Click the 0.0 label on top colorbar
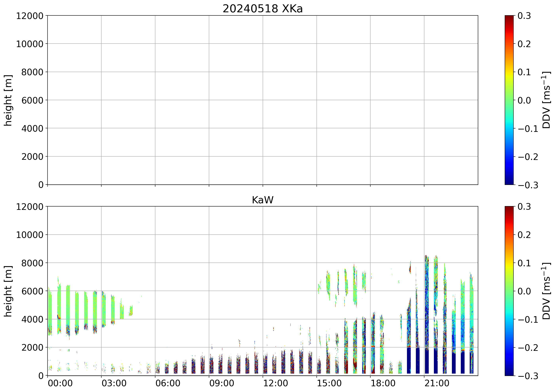The image size is (556, 392). tap(524, 100)
